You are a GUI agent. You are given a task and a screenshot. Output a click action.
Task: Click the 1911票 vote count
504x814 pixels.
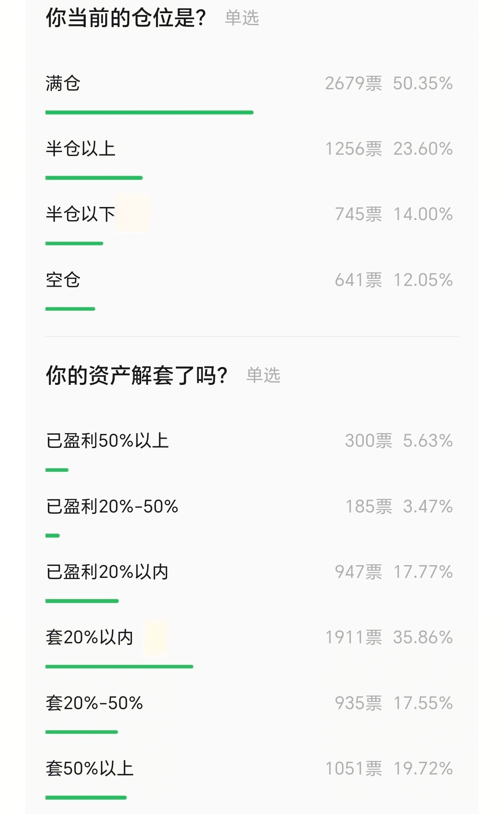[x=354, y=637]
